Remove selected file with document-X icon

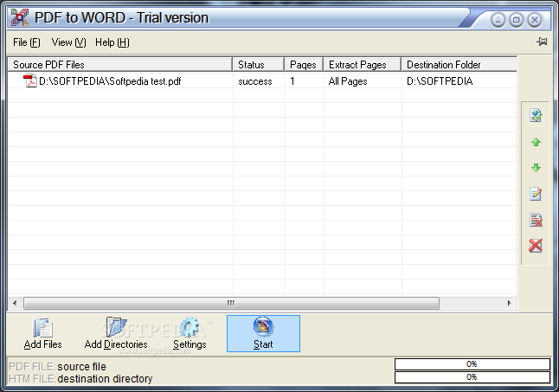pyautogui.click(x=536, y=220)
